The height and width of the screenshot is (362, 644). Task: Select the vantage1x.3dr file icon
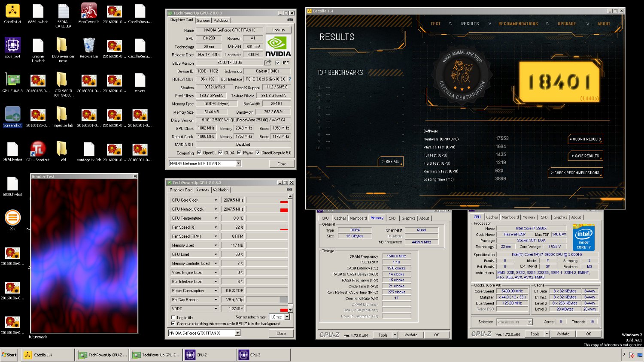click(89, 151)
